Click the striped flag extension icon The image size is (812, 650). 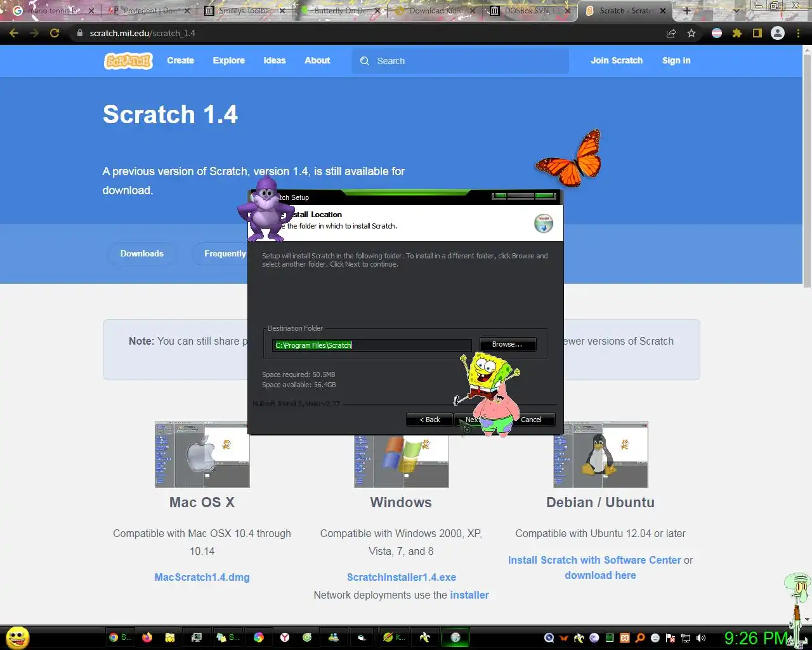point(717,33)
